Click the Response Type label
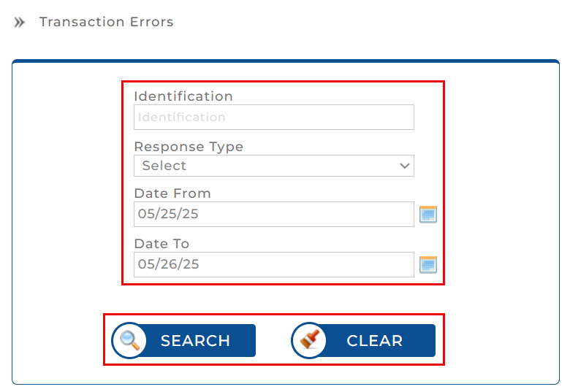 pyautogui.click(x=189, y=147)
